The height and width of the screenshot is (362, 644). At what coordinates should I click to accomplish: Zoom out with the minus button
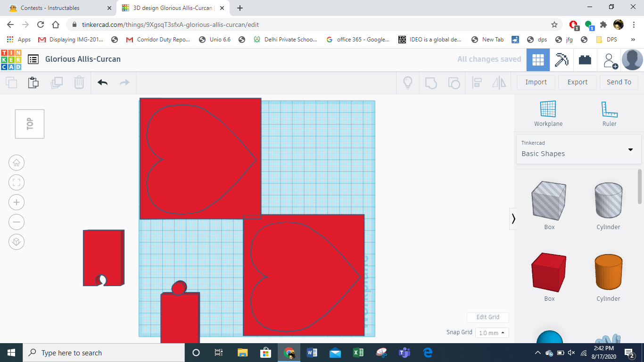[x=17, y=222]
